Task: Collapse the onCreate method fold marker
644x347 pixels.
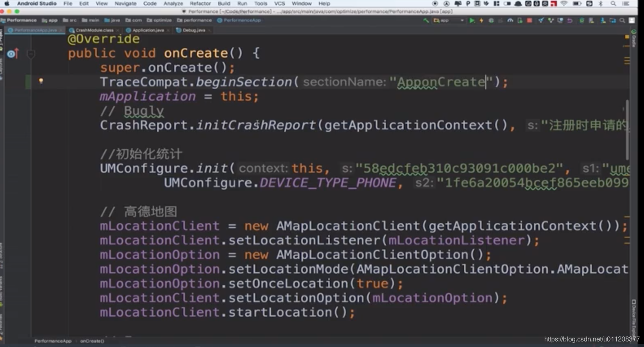Action: [x=31, y=53]
